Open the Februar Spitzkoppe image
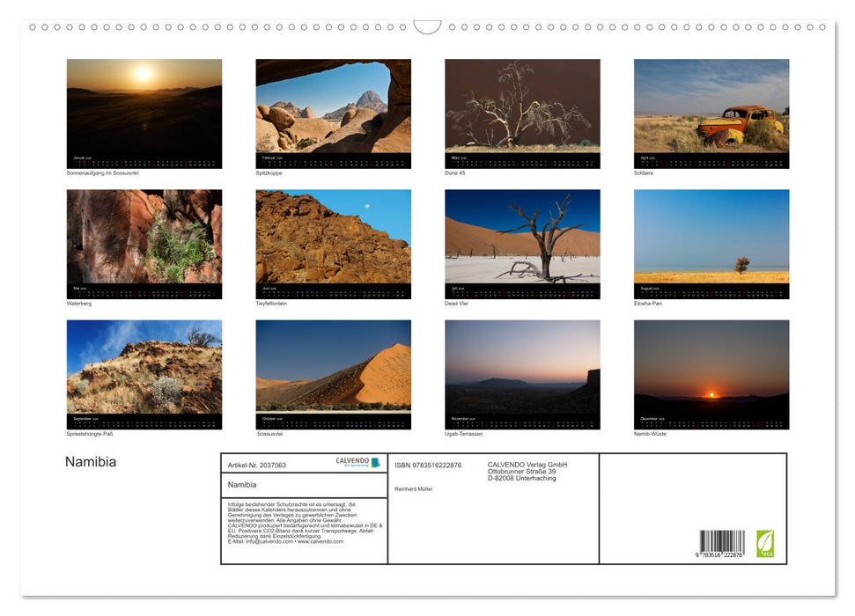The width and height of the screenshot is (855, 616). [x=333, y=113]
